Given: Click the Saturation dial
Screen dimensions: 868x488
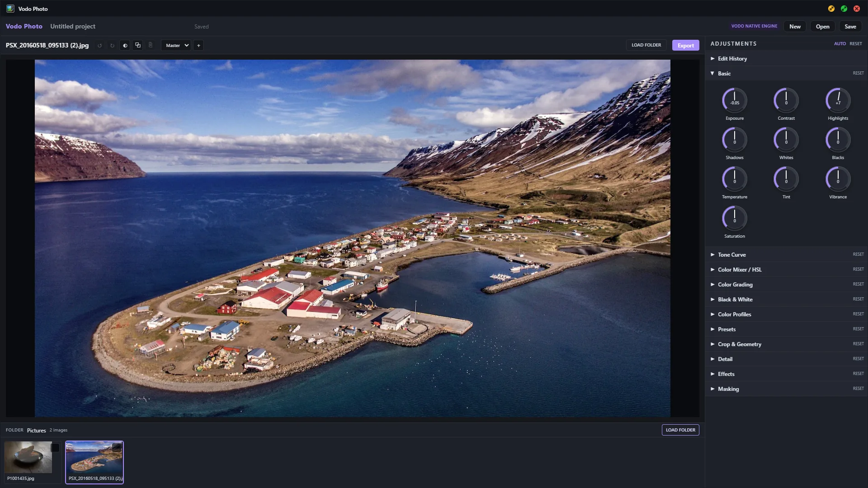Looking at the screenshot, I should 735,218.
